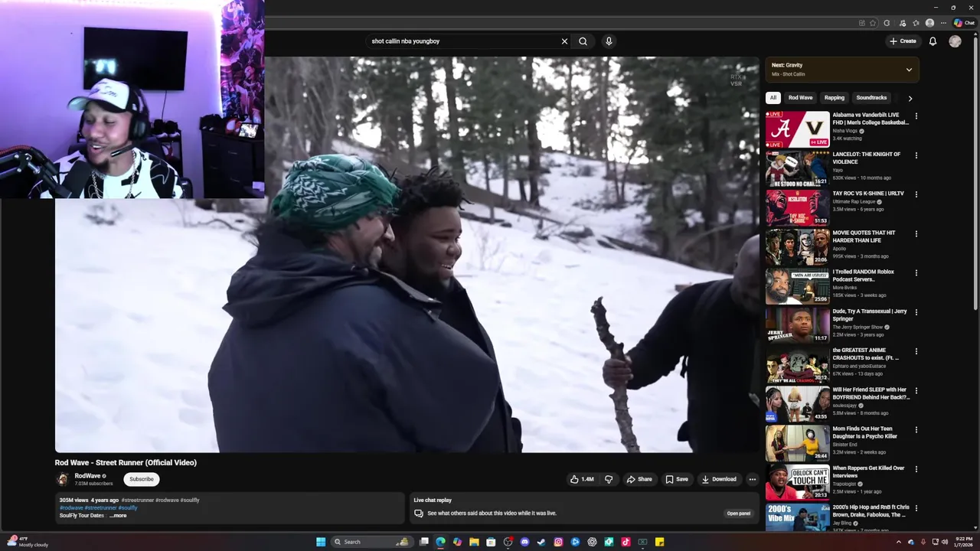Save the video to a playlist
The image size is (980, 551).
tap(676, 479)
